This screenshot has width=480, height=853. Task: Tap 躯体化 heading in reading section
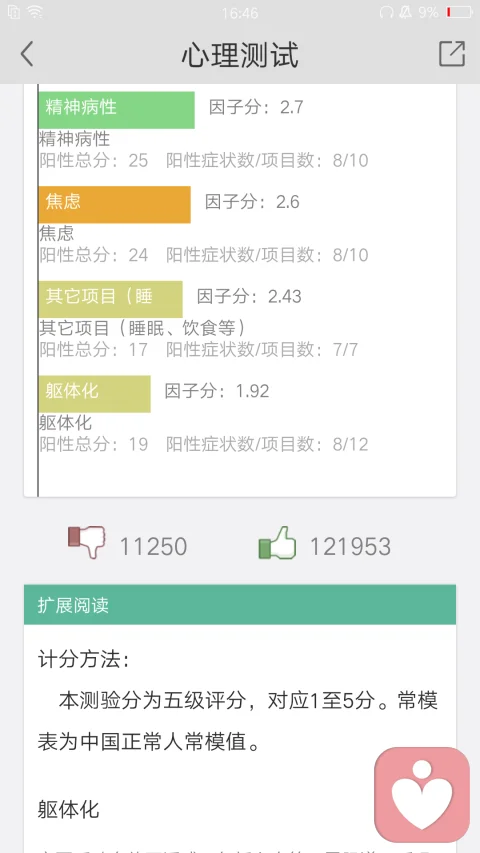69,809
